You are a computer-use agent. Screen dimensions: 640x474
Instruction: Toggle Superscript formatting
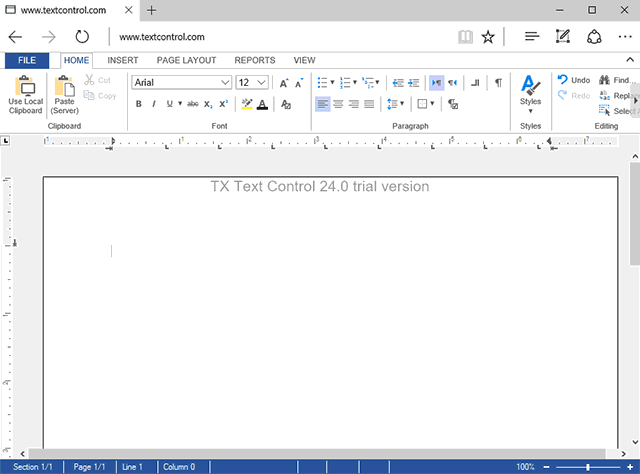coord(223,104)
